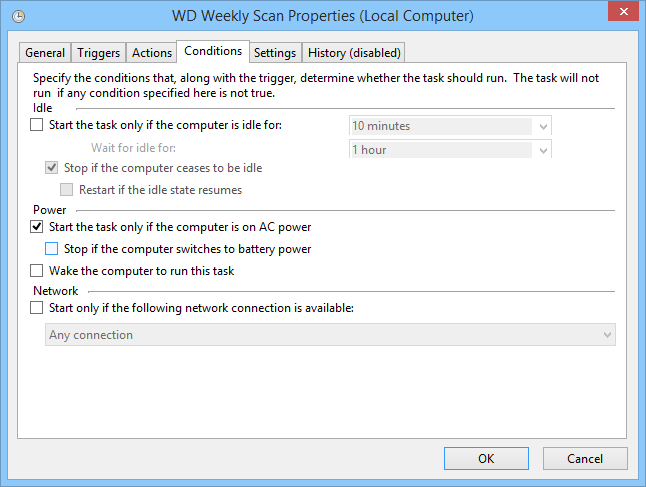Toggle stop if computer ceases to be idle
Image resolution: width=646 pixels, height=487 pixels.
coord(53,168)
